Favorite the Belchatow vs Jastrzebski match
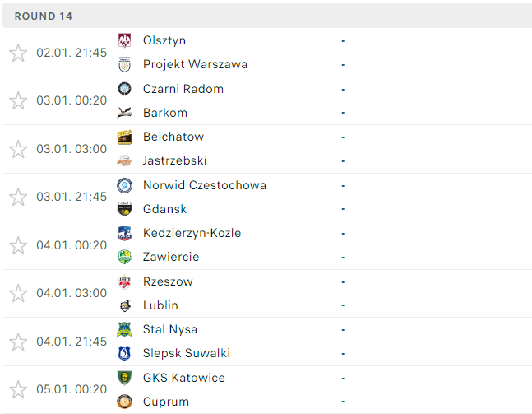532x414 pixels. pyautogui.click(x=18, y=149)
